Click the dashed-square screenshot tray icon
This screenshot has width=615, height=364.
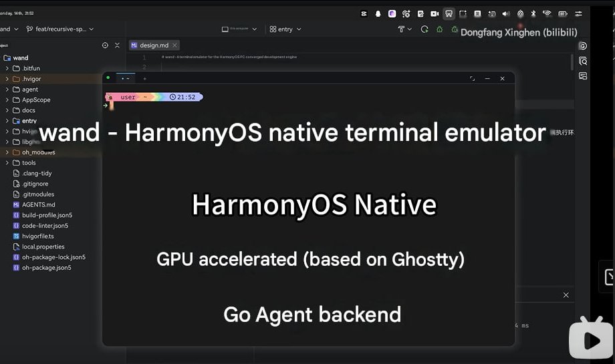(x=463, y=14)
